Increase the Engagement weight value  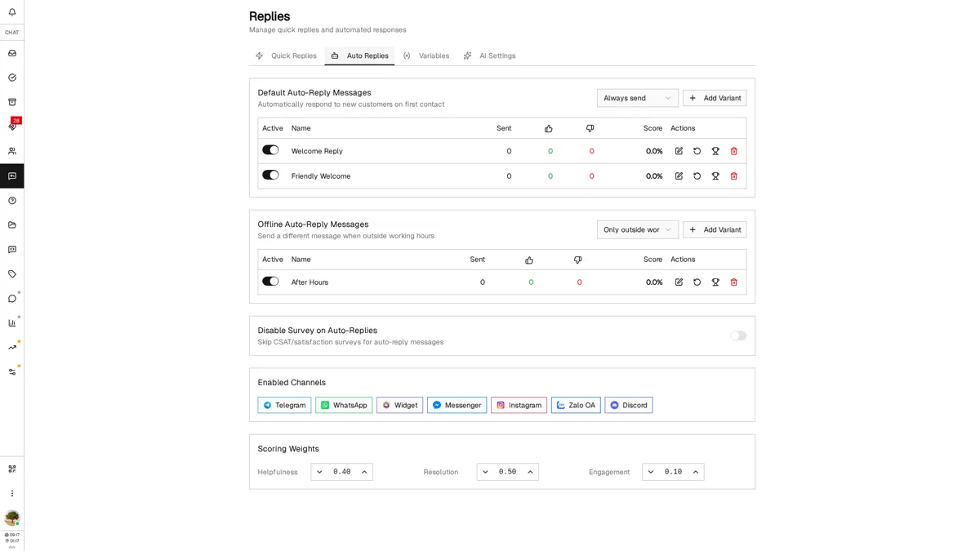tap(695, 472)
